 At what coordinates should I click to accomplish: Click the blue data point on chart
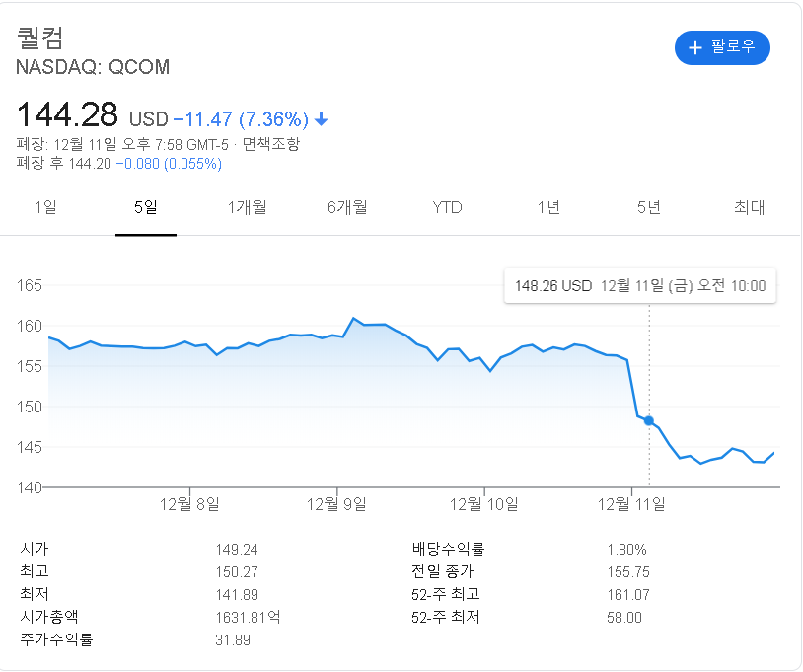[649, 420]
